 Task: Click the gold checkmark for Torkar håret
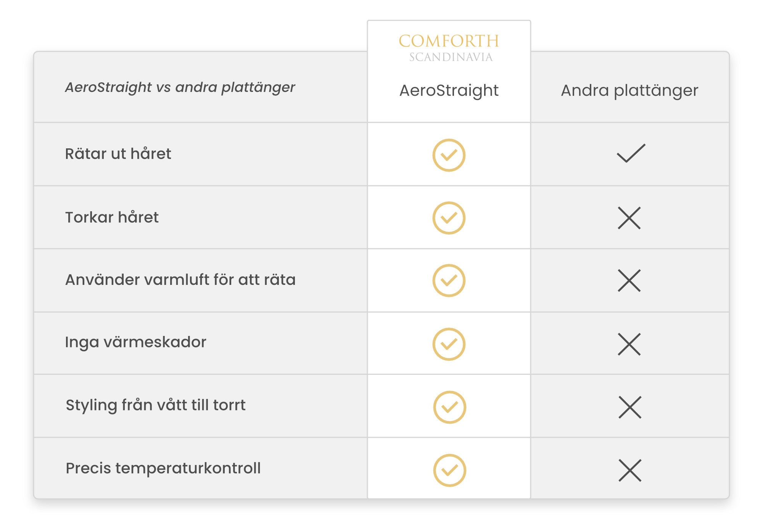449,218
